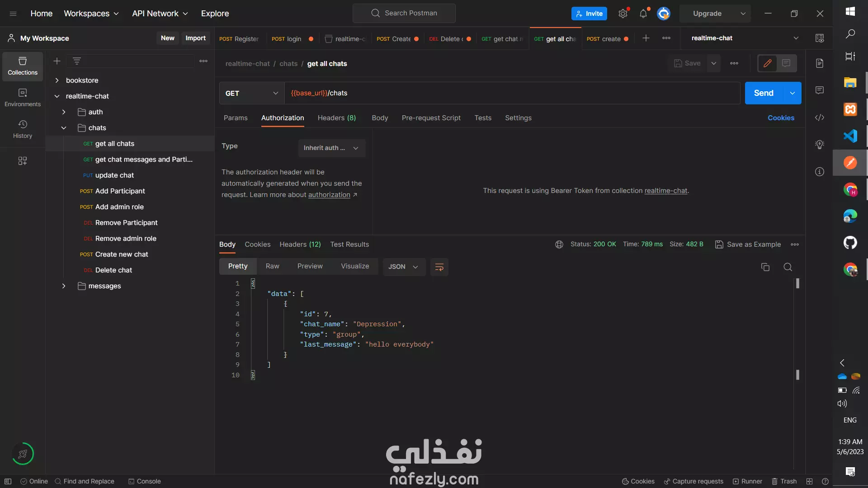Open the Cookies link
Viewport: 868px width, 488px height.
tap(781, 118)
